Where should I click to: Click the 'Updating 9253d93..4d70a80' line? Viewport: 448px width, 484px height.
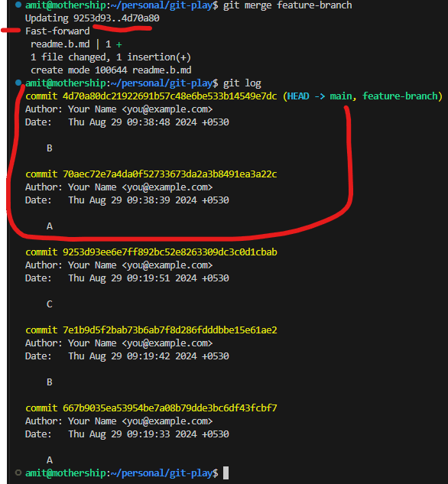[x=93, y=18]
